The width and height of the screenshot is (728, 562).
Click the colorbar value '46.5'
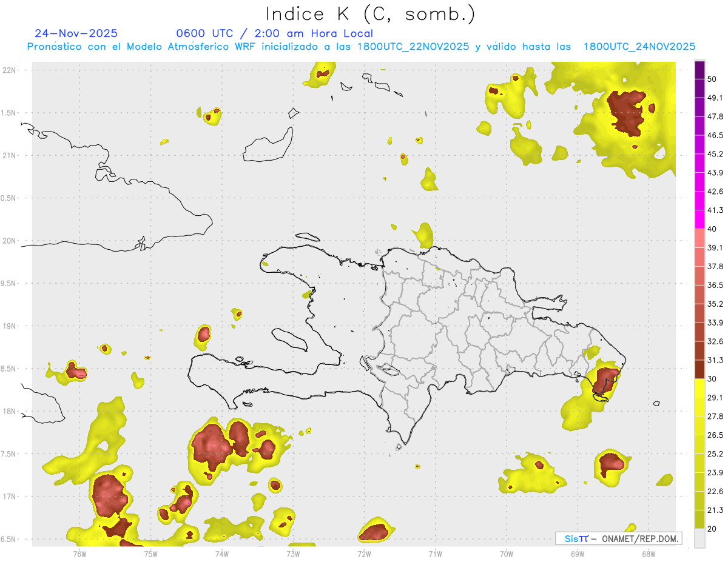click(x=715, y=135)
